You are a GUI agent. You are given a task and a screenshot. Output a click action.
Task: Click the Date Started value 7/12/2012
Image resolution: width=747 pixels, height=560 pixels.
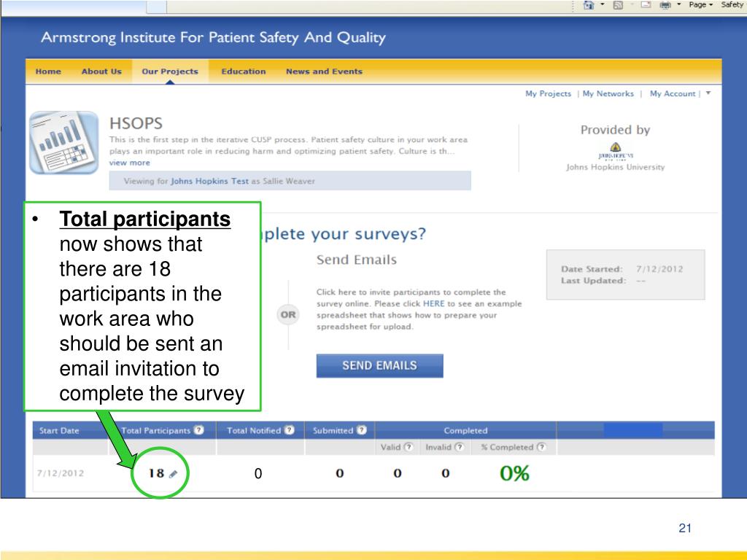[659, 269]
